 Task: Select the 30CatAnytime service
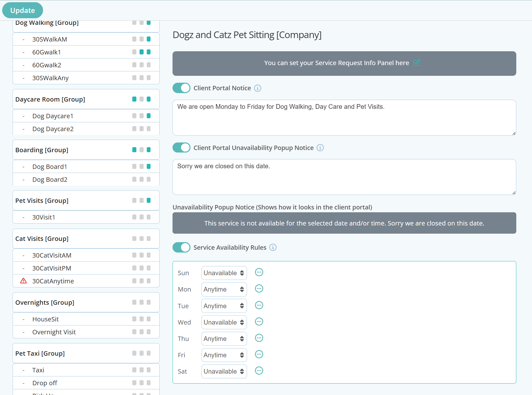[x=86, y=281]
